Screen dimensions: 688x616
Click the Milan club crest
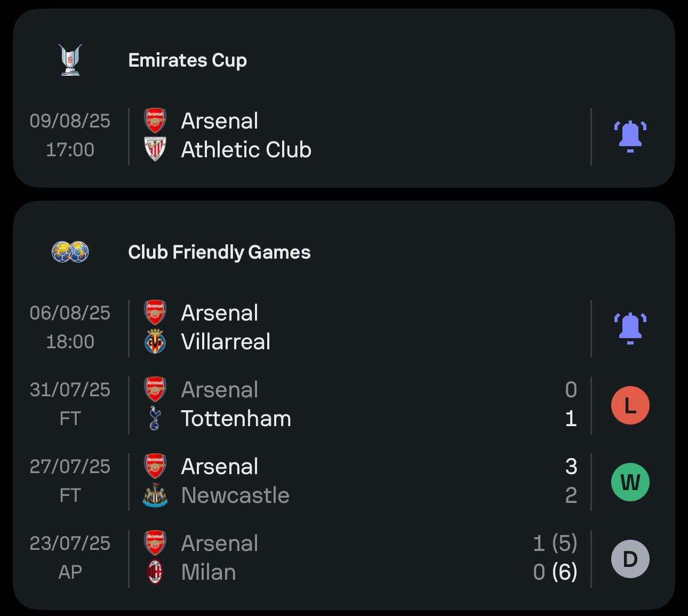pyautogui.click(x=155, y=572)
